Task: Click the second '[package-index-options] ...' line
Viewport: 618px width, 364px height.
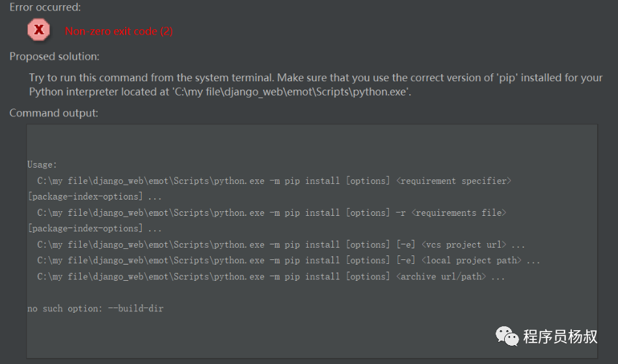Action: 94,228
